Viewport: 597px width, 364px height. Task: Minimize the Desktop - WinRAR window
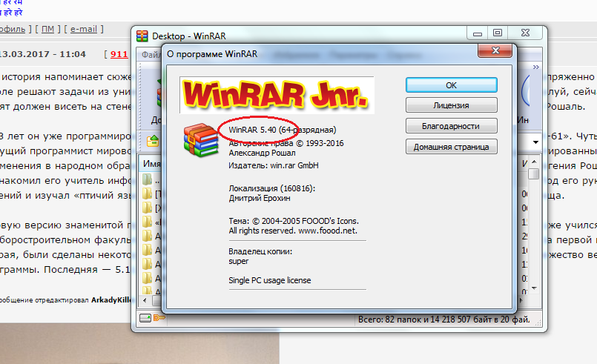coord(478,33)
